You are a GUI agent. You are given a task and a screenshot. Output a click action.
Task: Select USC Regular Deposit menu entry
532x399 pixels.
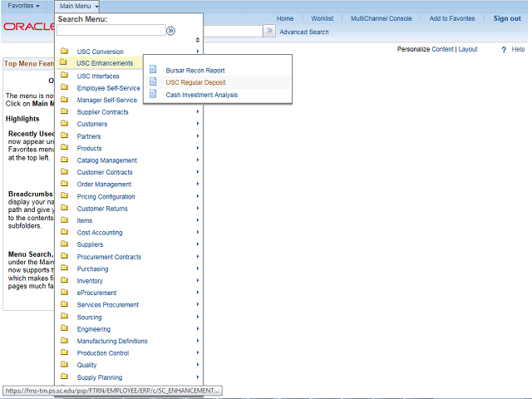[x=196, y=82]
